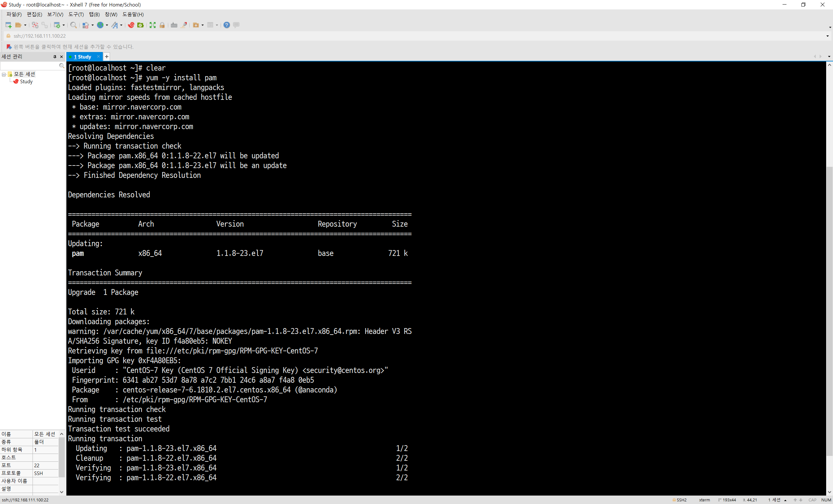Open the Find magnifier tool
The image size is (833, 504).
pyautogui.click(x=73, y=25)
